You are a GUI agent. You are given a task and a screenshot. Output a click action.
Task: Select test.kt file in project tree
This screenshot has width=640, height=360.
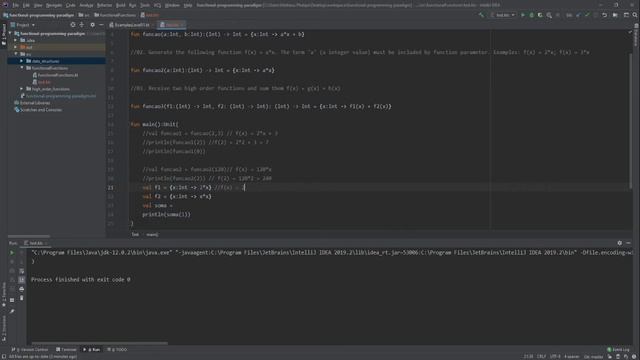click(44, 82)
